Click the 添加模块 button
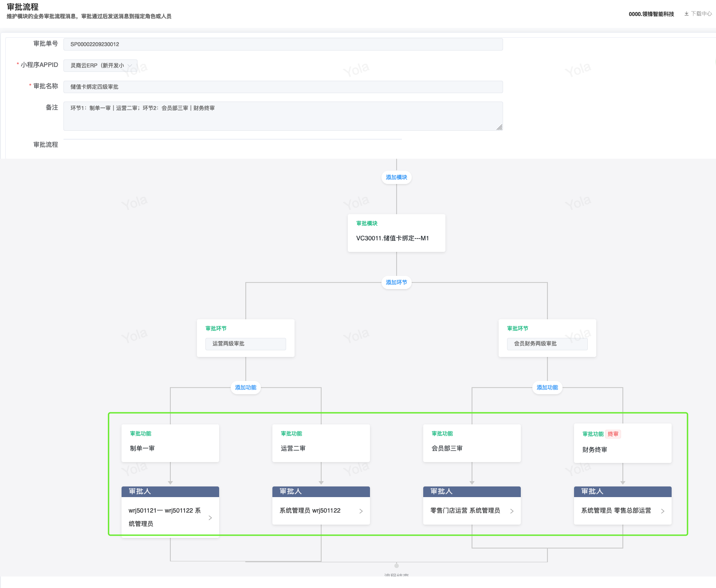The width and height of the screenshot is (716, 588). point(396,177)
